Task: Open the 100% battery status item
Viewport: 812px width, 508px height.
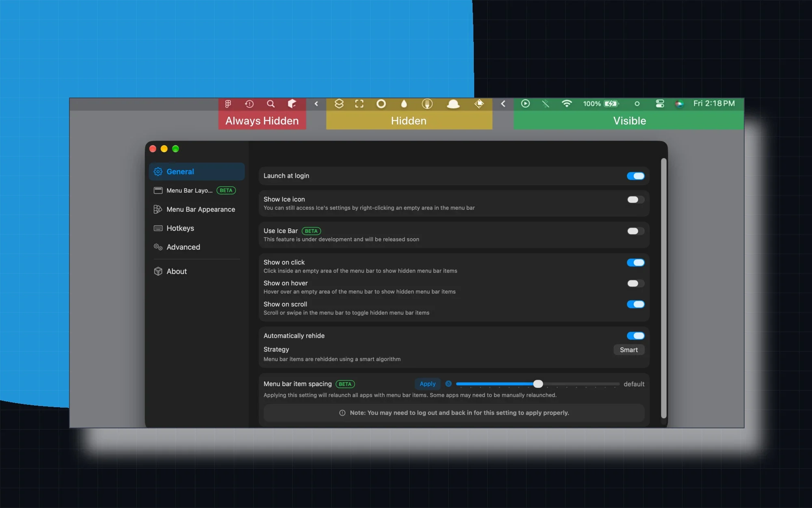Action: point(601,104)
